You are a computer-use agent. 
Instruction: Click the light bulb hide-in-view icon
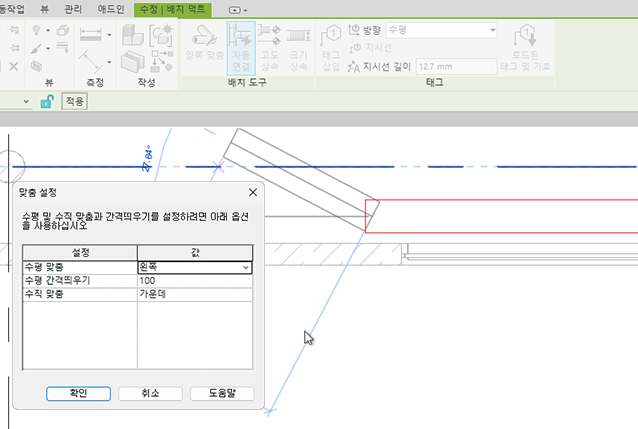36,30
